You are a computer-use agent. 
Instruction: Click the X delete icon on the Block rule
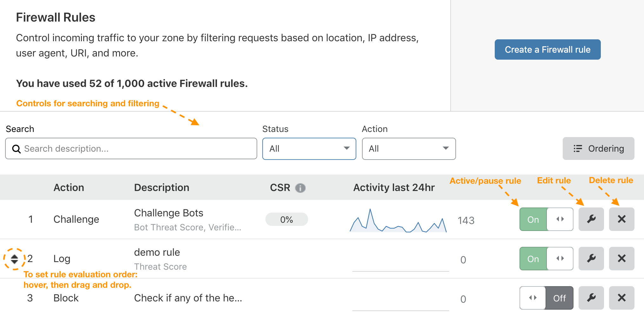[621, 298]
